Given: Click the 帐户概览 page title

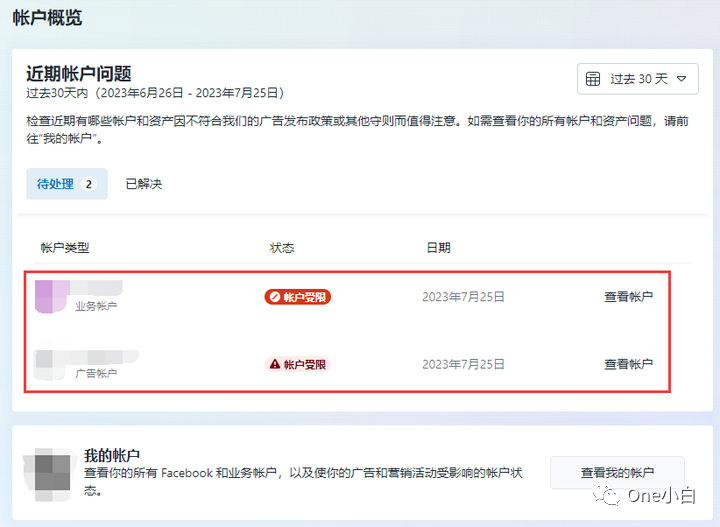Looking at the screenshot, I should 47,18.
